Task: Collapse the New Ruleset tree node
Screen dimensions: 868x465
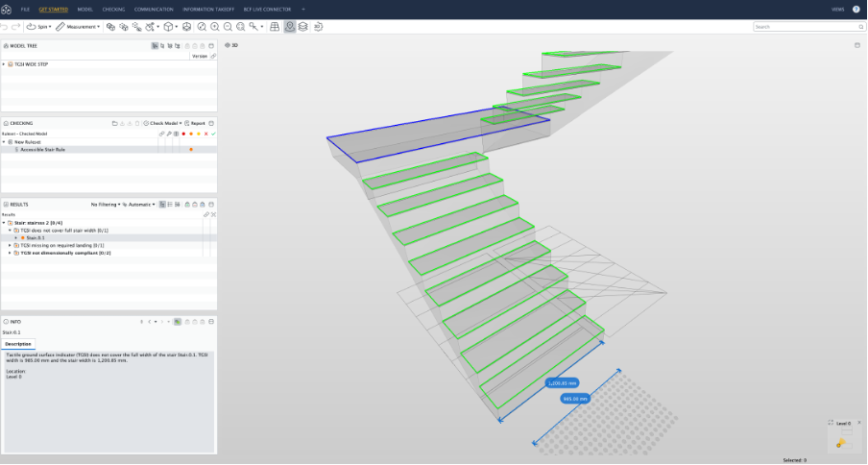Action: 4,141
